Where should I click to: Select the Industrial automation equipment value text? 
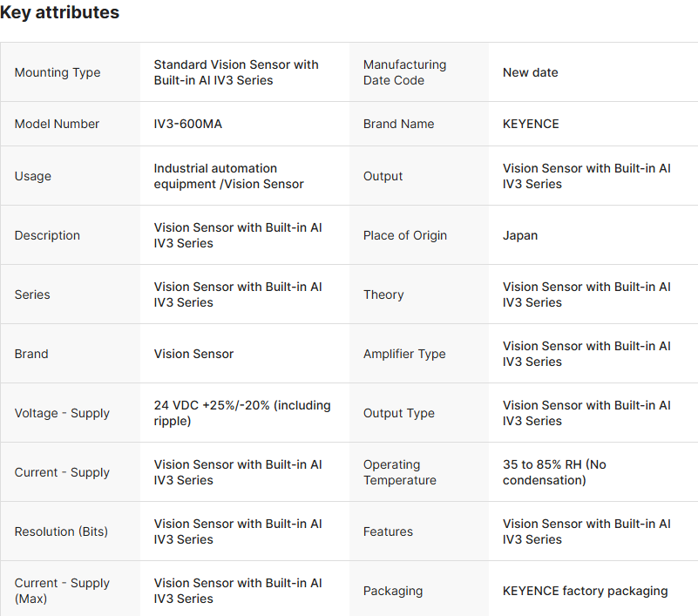tap(228, 176)
